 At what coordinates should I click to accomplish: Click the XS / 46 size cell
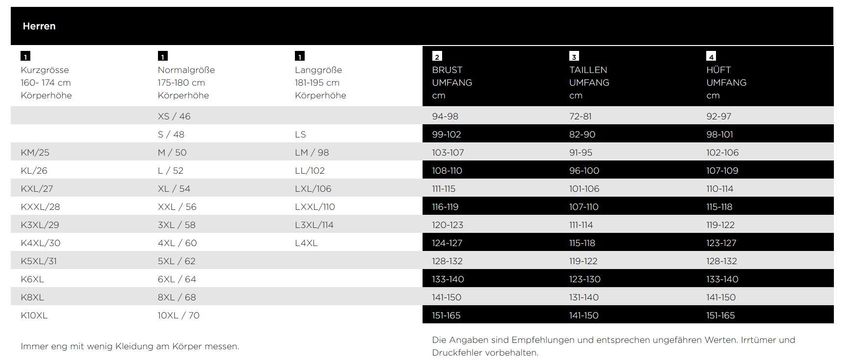click(174, 116)
